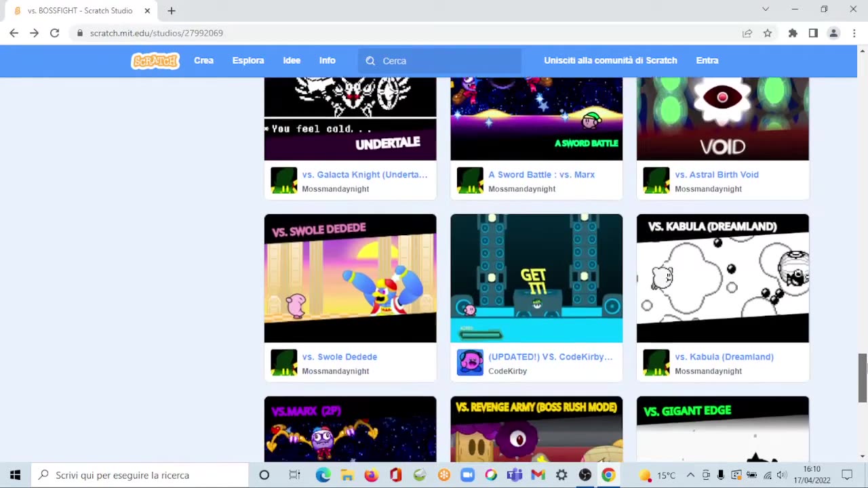Expand hidden system tray icons

(690, 475)
